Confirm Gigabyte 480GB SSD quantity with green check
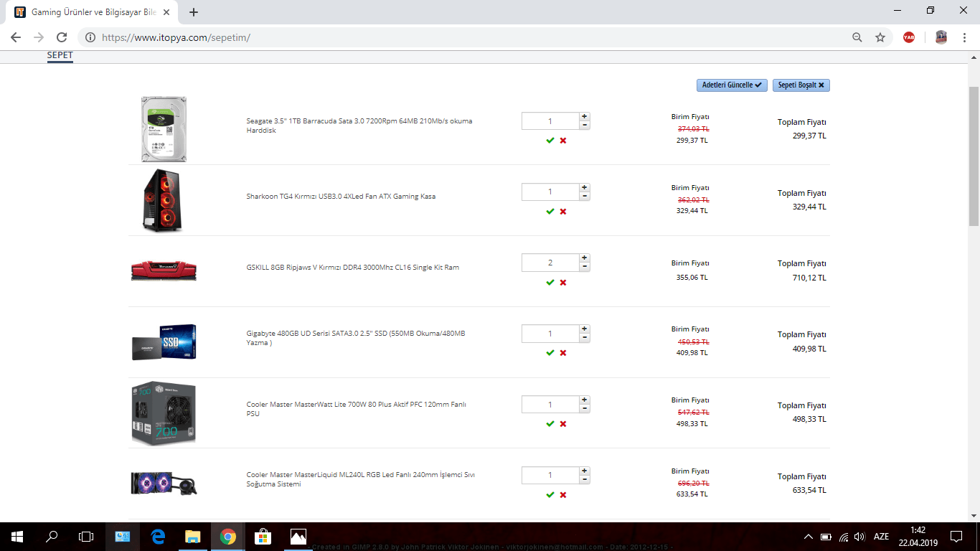Image resolution: width=980 pixels, height=551 pixels. [x=550, y=353]
